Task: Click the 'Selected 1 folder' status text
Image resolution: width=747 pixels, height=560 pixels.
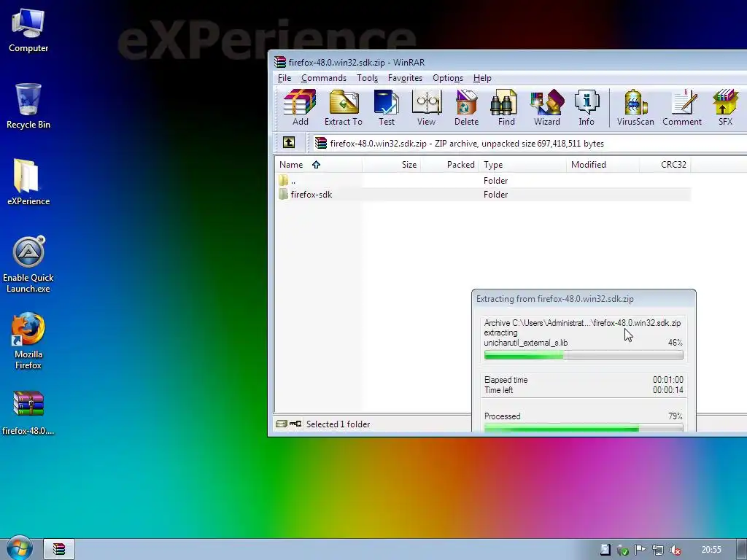Action: click(338, 424)
